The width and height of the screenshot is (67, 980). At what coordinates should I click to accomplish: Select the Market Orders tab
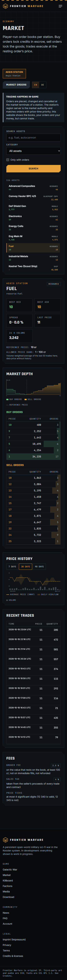[x=16, y=85]
